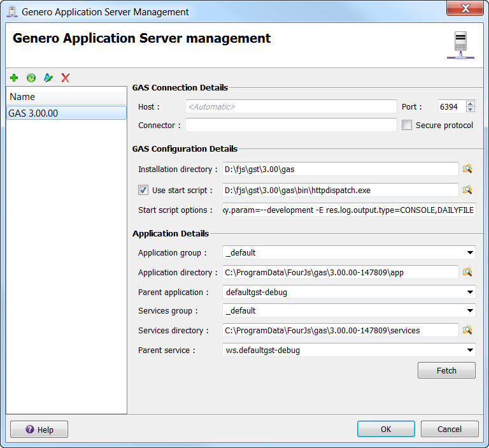Click the red X delete server icon
The image size is (489, 448).
65,78
